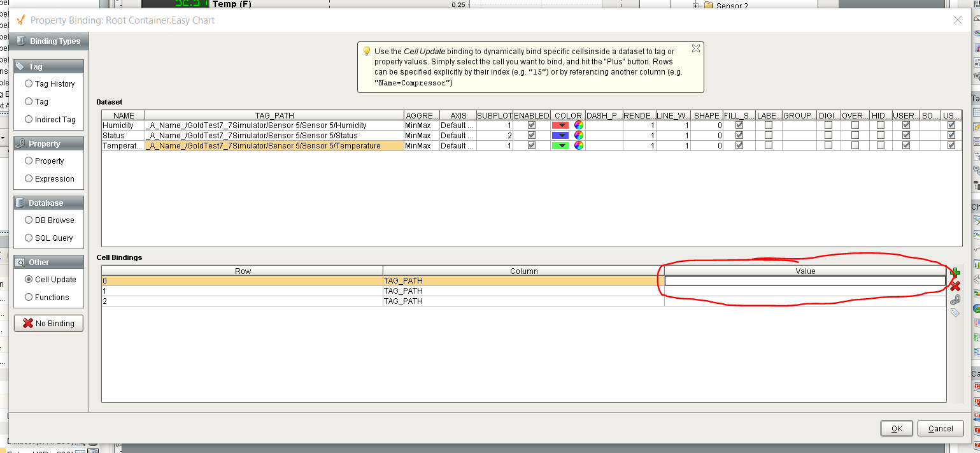Viewport: 980px width, 453px height.
Task: Select the Tag History binding type
Action: (29, 83)
